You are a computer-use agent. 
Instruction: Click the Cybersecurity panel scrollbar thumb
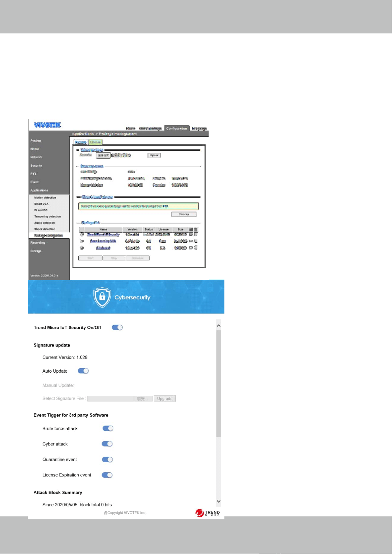point(219,383)
